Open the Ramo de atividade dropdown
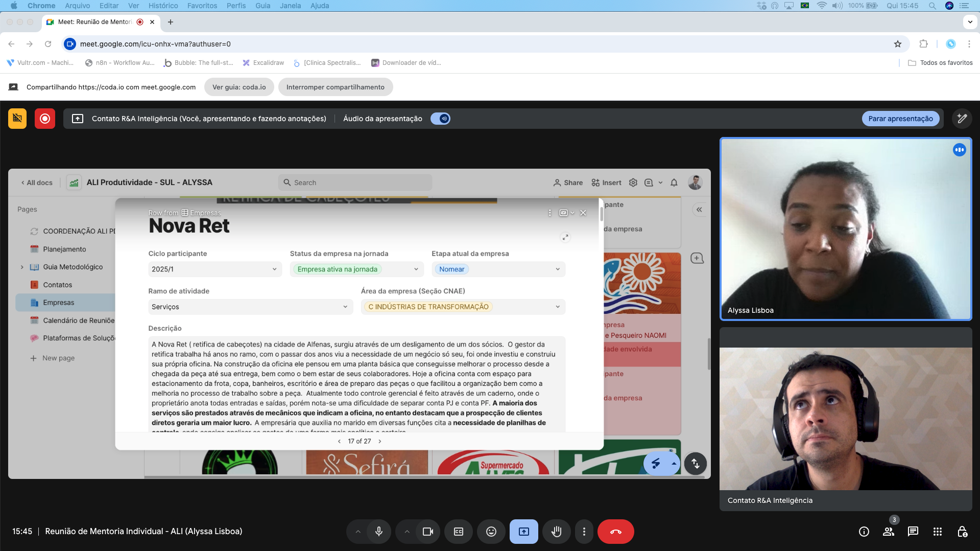 point(250,307)
